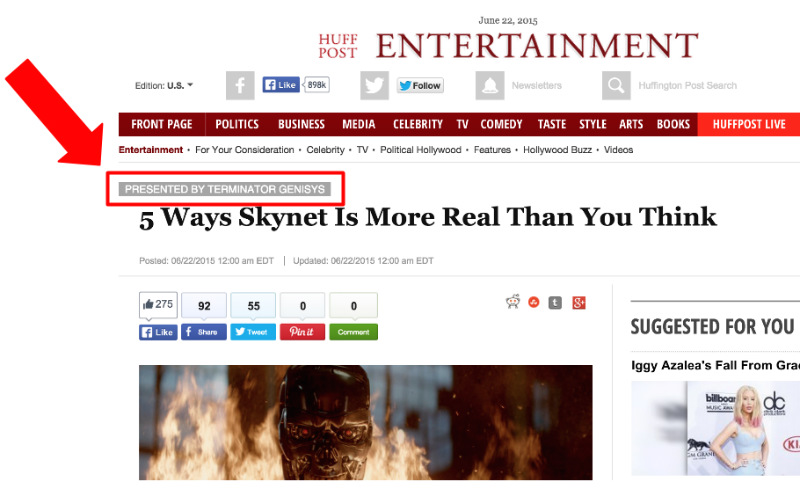The width and height of the screenshot is (800, 504).
Task: Open the Edition: U.S. dropdown
Action: (x=164, y=85)
